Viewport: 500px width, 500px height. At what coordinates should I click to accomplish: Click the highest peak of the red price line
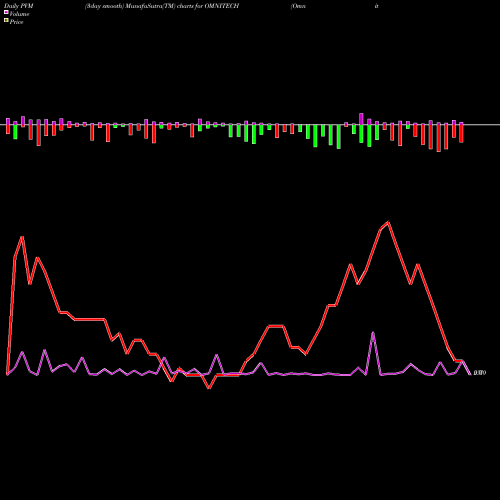388,222
